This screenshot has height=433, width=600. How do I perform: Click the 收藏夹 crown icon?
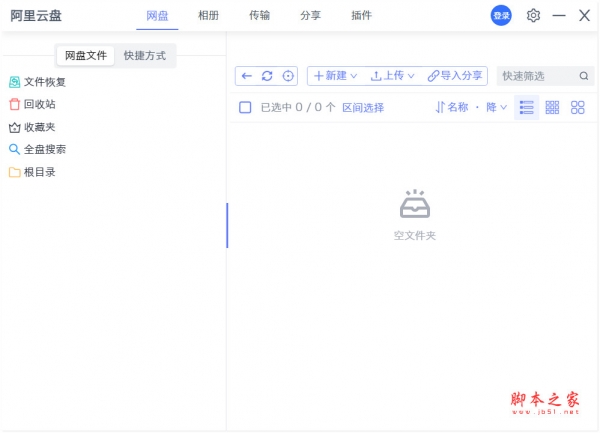click(x=15, y=127)
